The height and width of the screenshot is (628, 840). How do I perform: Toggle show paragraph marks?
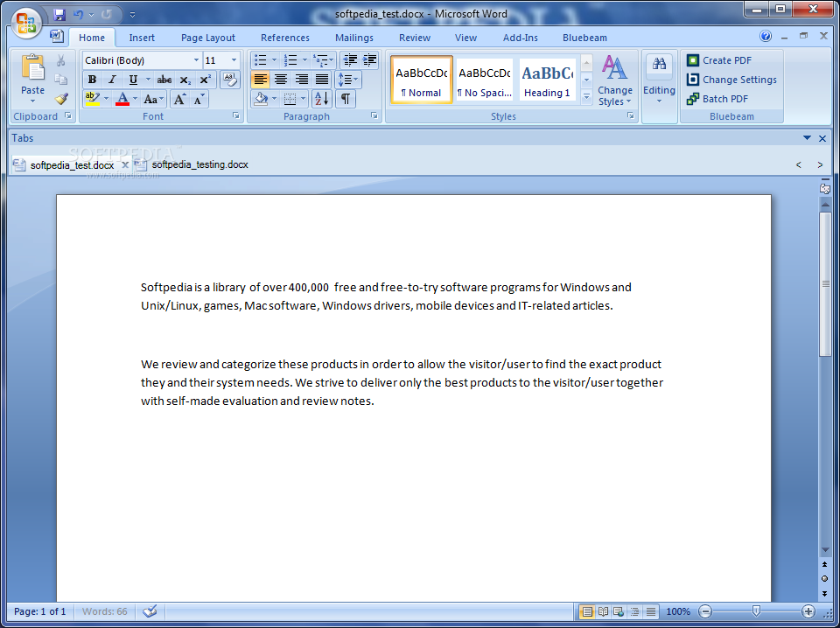click(346, 99)
